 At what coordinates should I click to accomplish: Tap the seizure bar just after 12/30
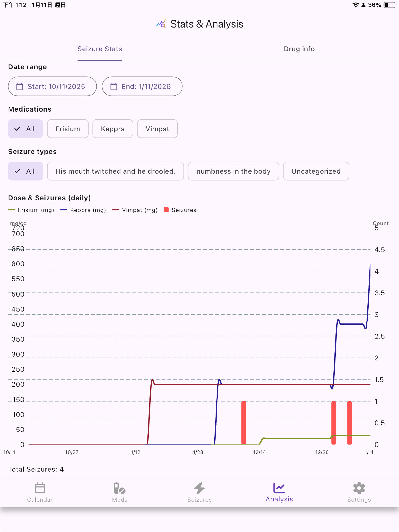click(334, 423)
